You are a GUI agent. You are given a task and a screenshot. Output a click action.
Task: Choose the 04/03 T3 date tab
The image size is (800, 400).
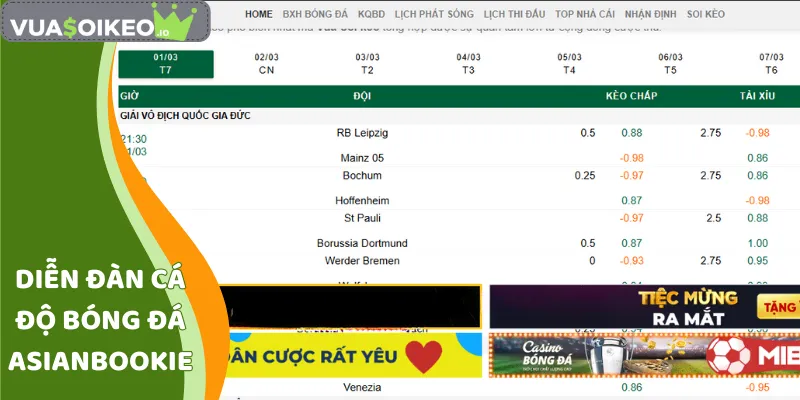[468, 64]
